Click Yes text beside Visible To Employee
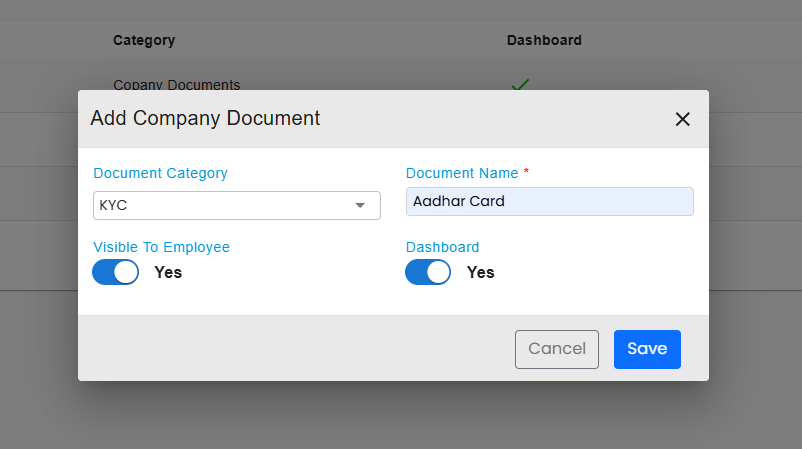The image size is (802, 449). [168, 272]
